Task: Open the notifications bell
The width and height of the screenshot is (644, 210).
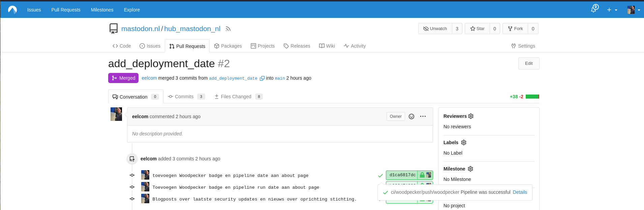Action: click(594, 9)
